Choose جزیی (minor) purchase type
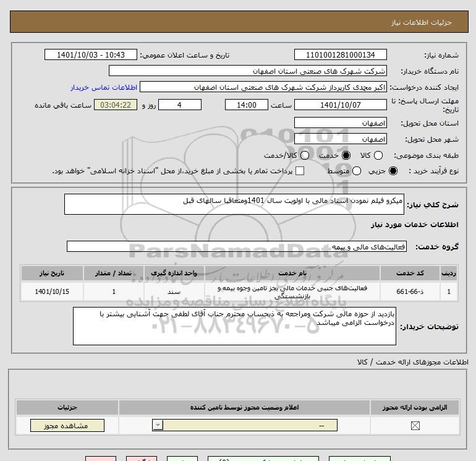The height and width of the screenshot is (461, 476). pos(393,171)
